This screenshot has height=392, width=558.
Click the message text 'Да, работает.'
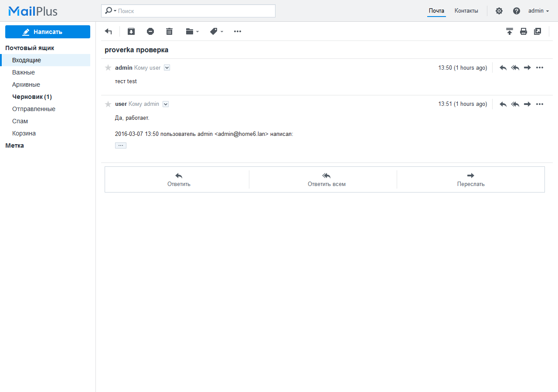point(132,118)
